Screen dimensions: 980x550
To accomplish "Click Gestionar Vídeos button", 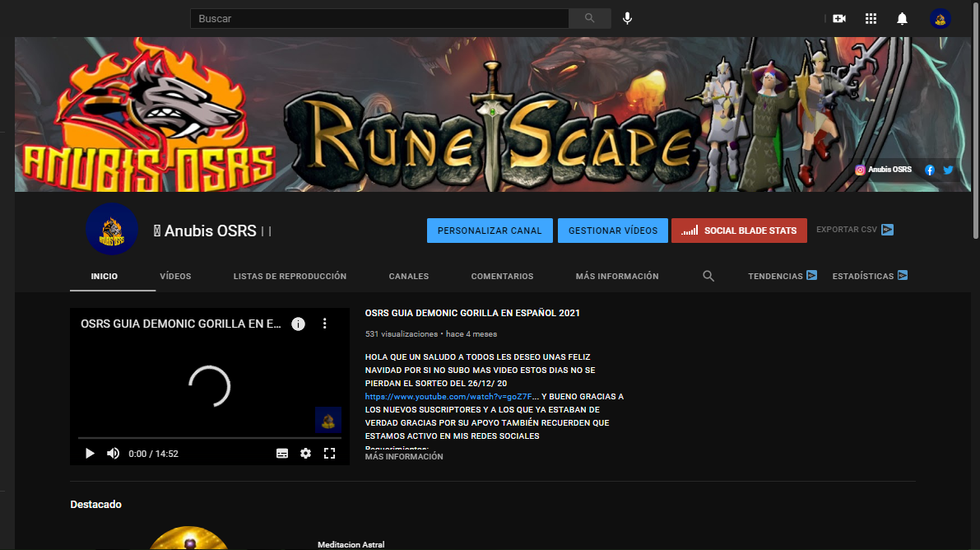I will pyautogui.click(x=612, y=231).
